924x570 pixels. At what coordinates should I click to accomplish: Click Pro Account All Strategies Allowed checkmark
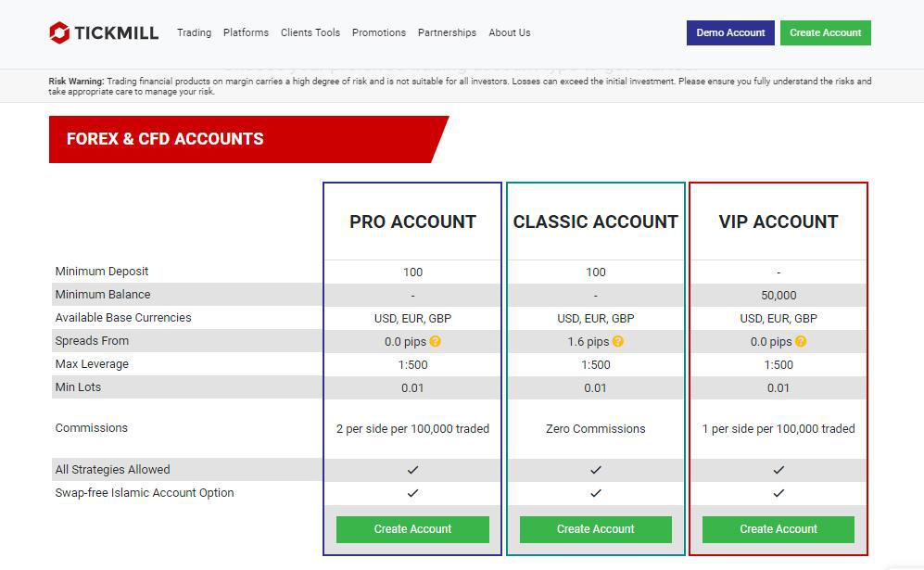click(x=412, y=470)
